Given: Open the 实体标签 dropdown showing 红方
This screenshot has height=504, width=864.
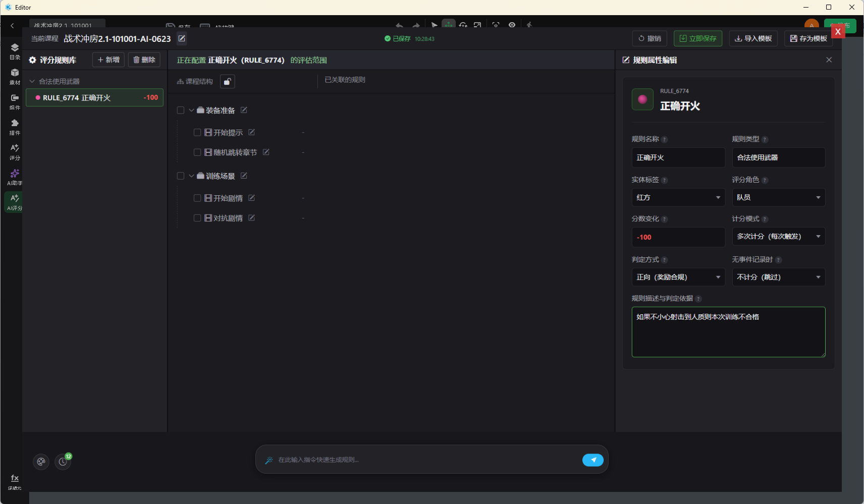Looking at the screenshot, I should click(x=678, y=197).
